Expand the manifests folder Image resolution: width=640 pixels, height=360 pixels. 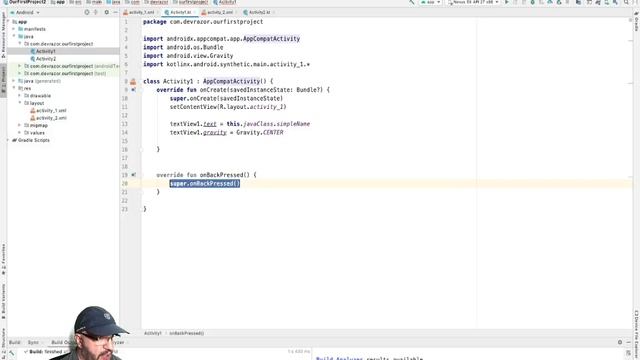click(x=14, y=29)
